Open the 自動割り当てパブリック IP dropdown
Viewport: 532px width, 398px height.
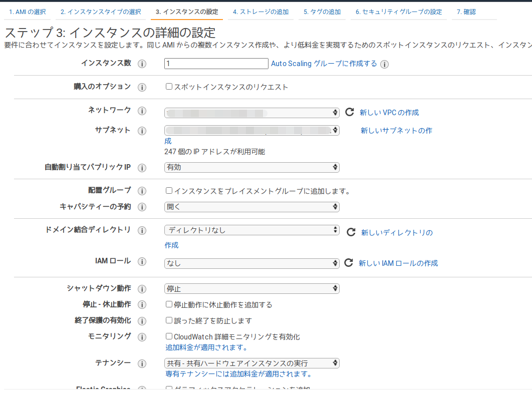pyautogui.click(x=251, y=167)
